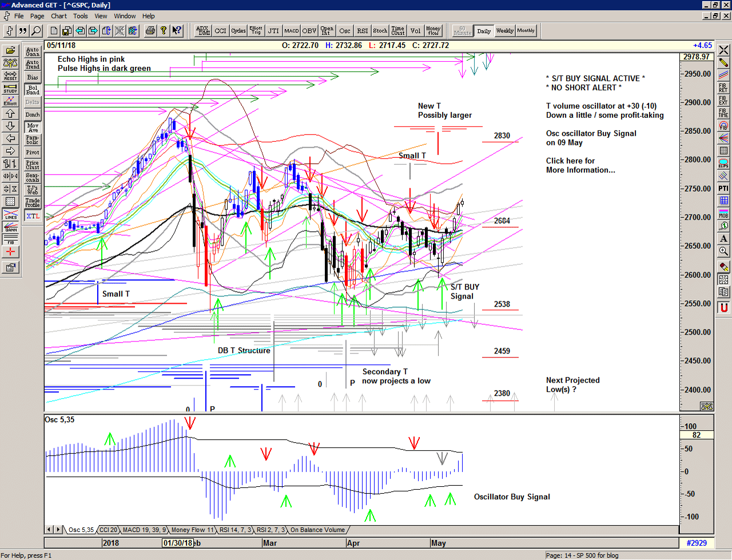
Task: Enable the XTL indicator
Action: [x=33, y=216]
